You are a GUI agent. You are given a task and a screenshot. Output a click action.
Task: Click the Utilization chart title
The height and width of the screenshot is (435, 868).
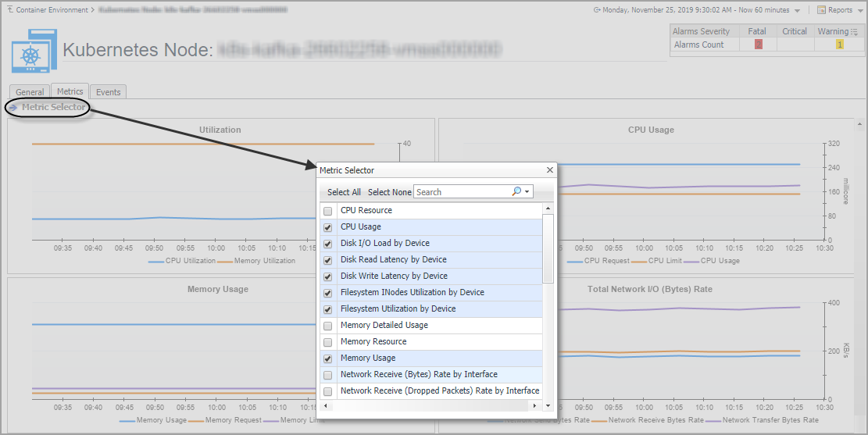coord(220,130)
